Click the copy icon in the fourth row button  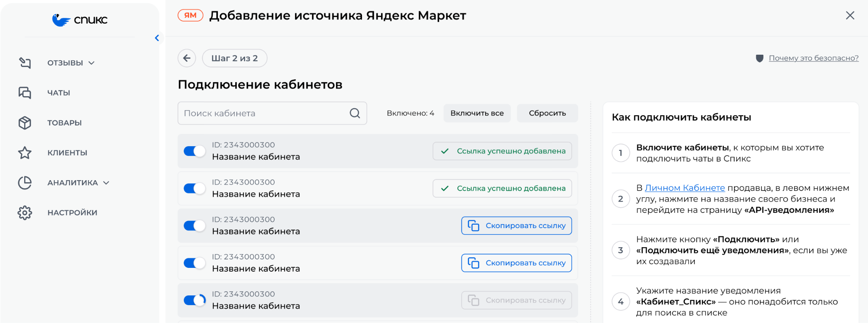point(473,263)
